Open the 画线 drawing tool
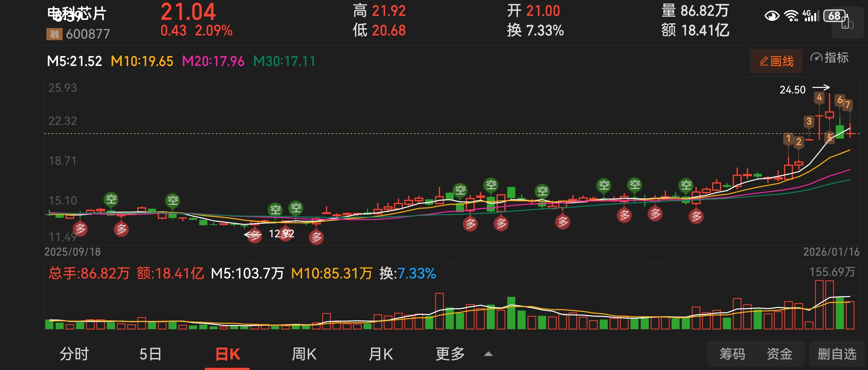This screenshot has width=868, height=370. [776, 61]
